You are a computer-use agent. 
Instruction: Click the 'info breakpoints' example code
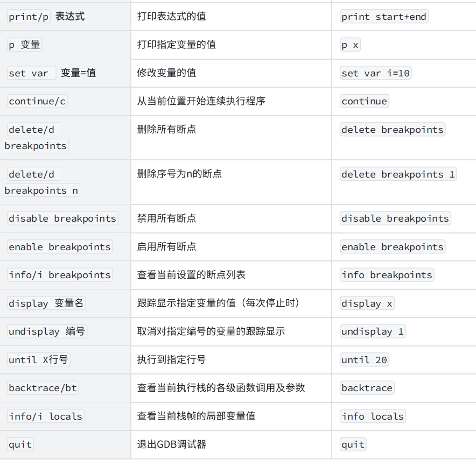tap(387, 275)
